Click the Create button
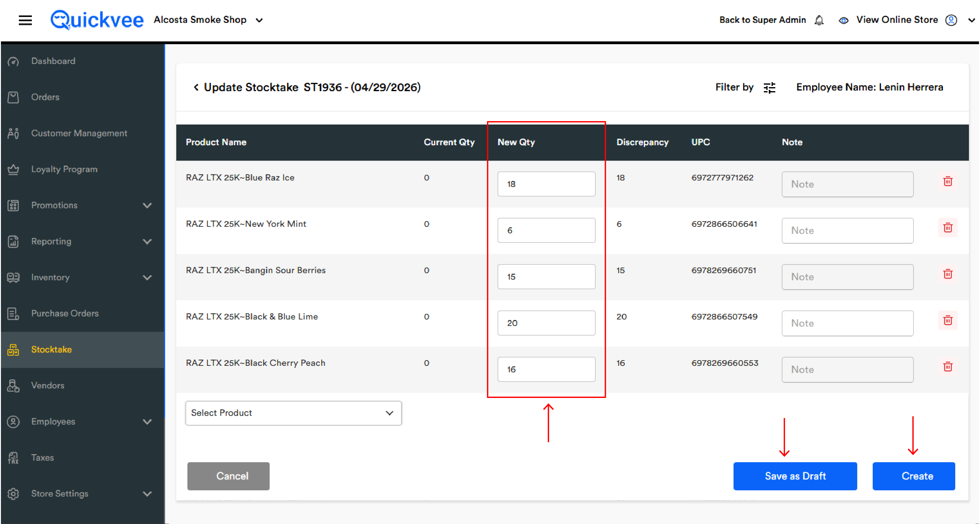 pyautogui.click(x=914, y=476)
